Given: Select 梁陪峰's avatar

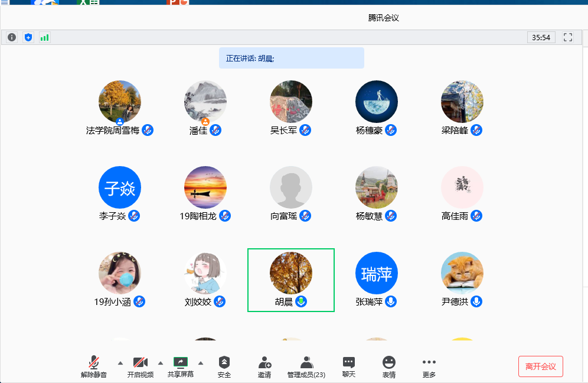Looking at the screenshot, I should 462,102.
